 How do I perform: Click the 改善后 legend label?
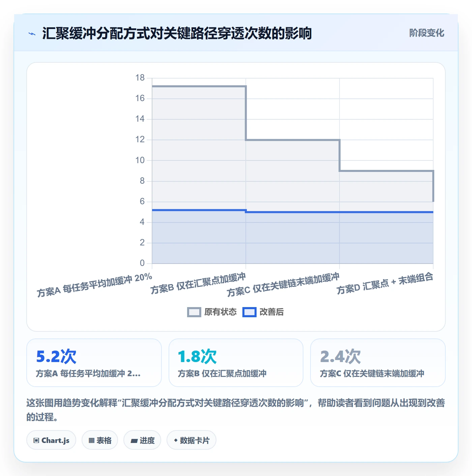pos(271,312)
